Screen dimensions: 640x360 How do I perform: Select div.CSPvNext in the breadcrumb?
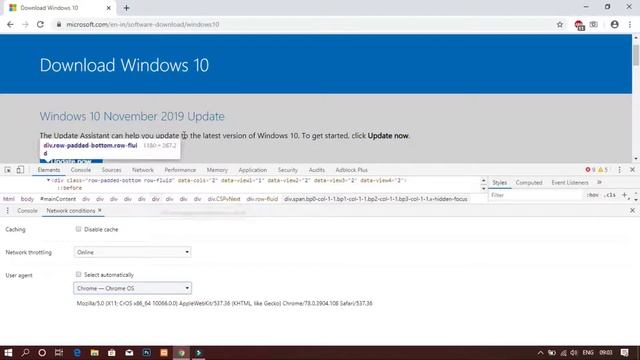point(224,199)
